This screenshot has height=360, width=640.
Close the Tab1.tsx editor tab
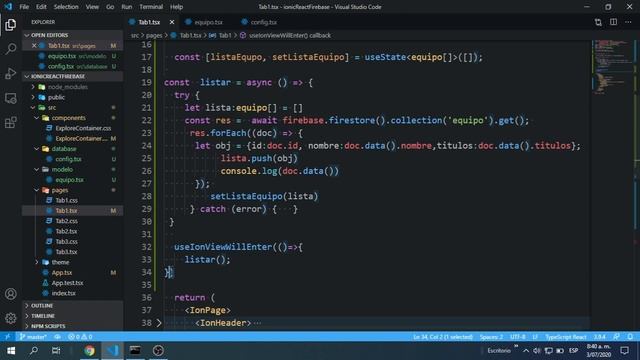pyautogui.click(x=172, y=22)
